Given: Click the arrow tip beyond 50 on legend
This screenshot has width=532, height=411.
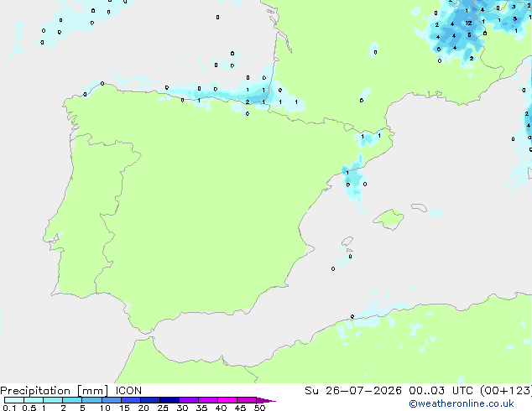Looking at the screenshot, I should pos(268,400).
